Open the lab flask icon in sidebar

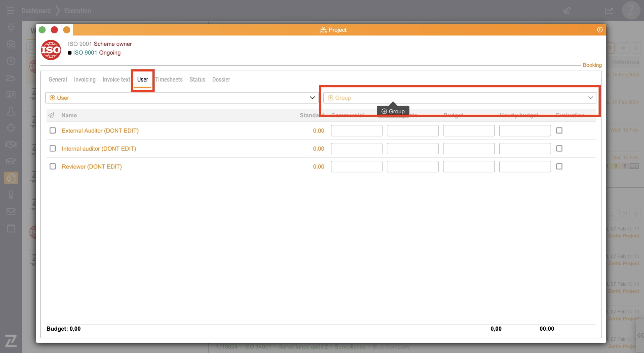[x=11, y=111]
